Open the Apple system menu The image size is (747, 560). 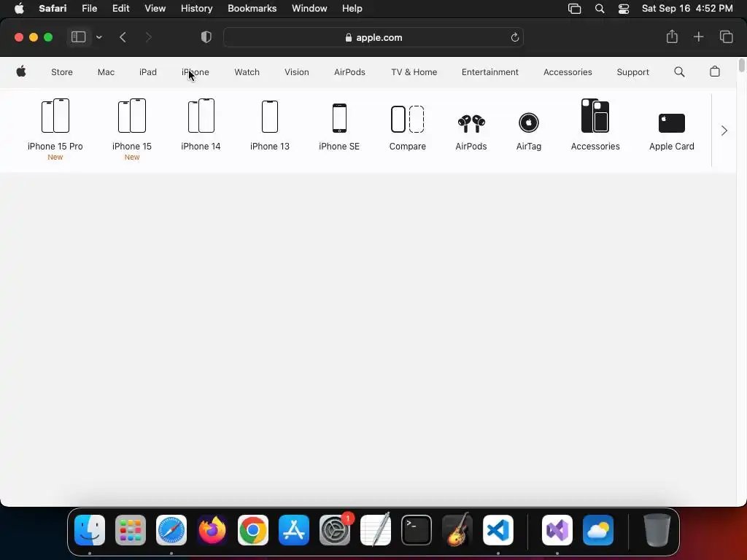[x=19, y=9]
